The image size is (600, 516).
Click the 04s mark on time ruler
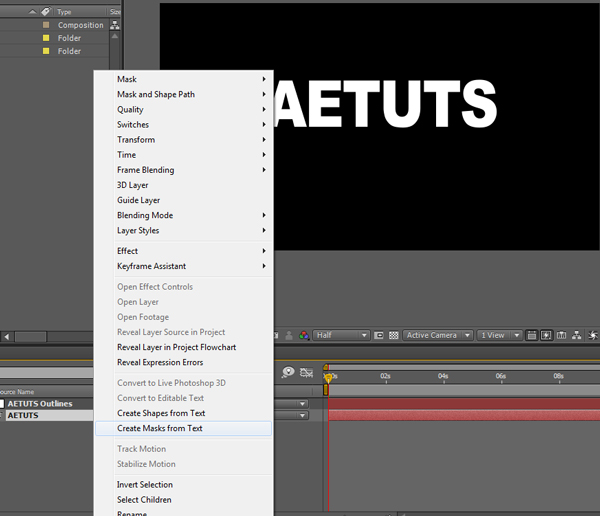click(x=443, y=376)
